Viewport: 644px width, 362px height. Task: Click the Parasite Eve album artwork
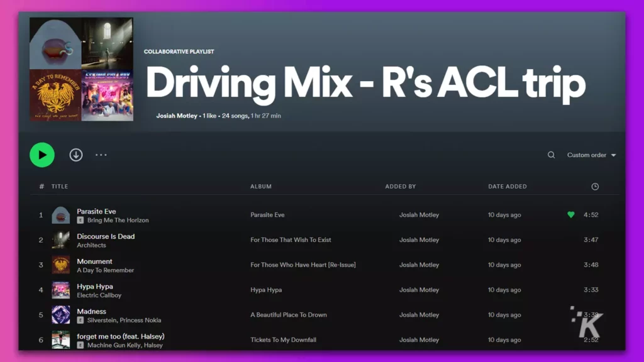[x=60, y=214]
